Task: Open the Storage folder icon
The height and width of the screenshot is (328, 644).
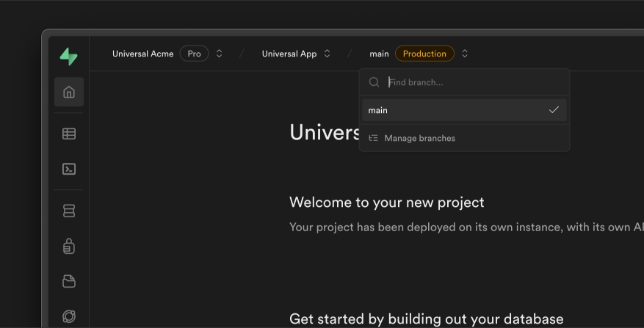Action: tap(69, 281)
